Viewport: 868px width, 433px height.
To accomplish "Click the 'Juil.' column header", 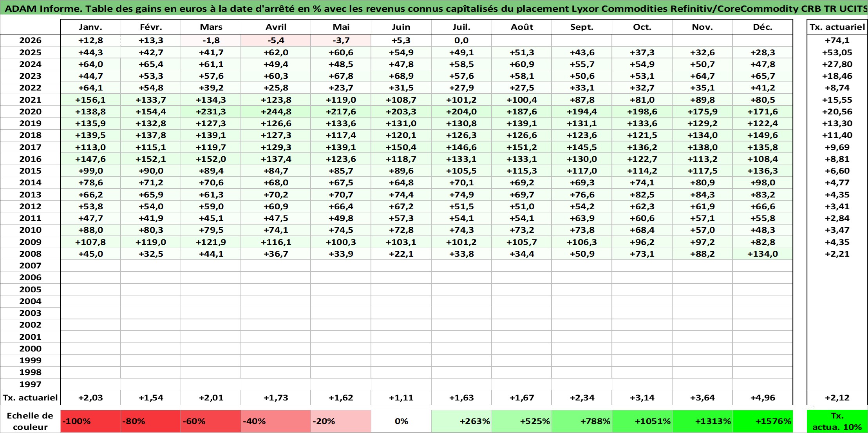I will tap(461, 27).
